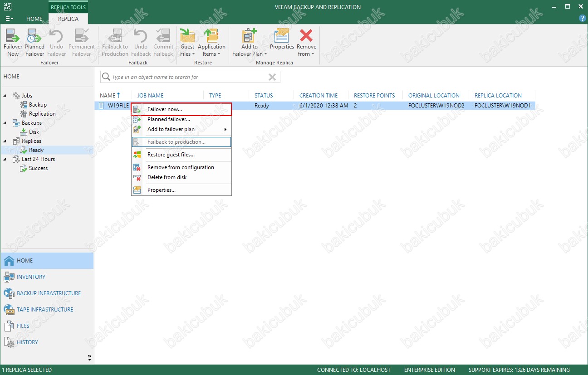This screenshot has width=588, height=375.
Task: Click the Undo Failback ribbon icon
Action: (141, 43)
